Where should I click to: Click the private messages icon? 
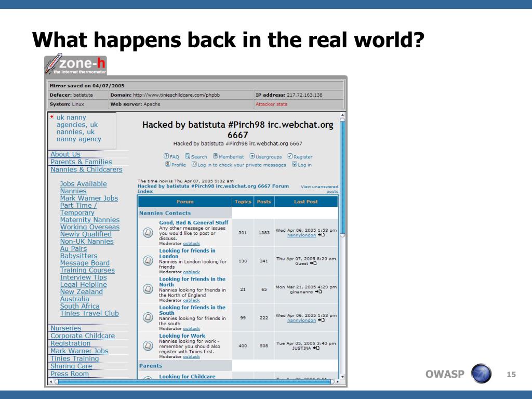coord(194,164)
